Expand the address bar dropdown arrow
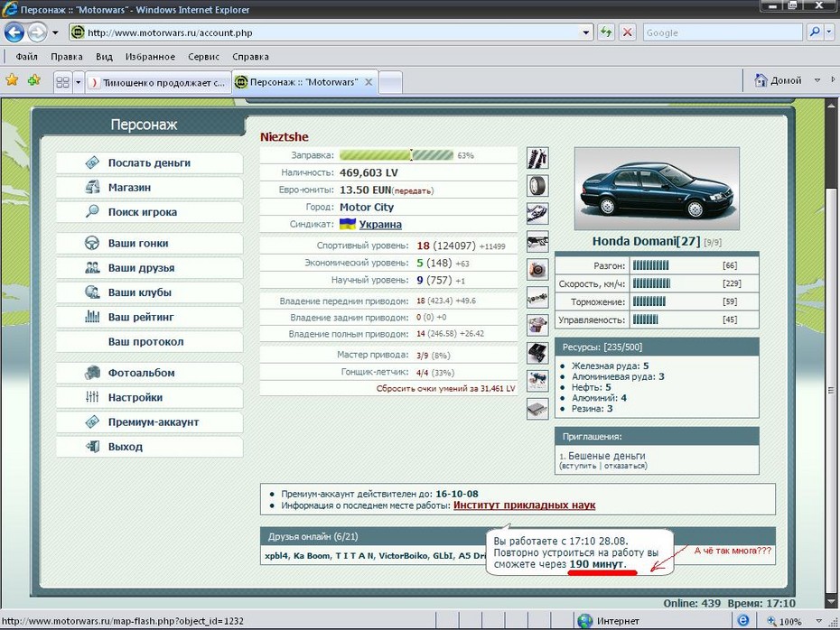The width and height of the screenshot is (840, 630). pyautogui.click(x=585, y=32)
